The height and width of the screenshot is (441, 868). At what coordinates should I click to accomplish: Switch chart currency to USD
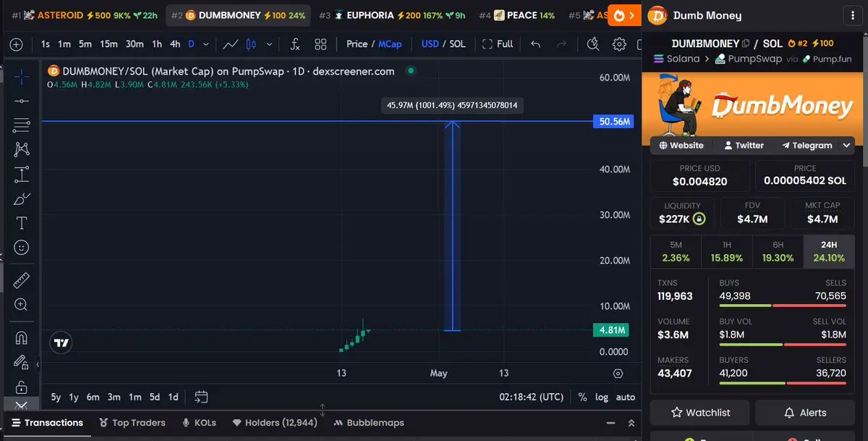(x=430, y=44)
